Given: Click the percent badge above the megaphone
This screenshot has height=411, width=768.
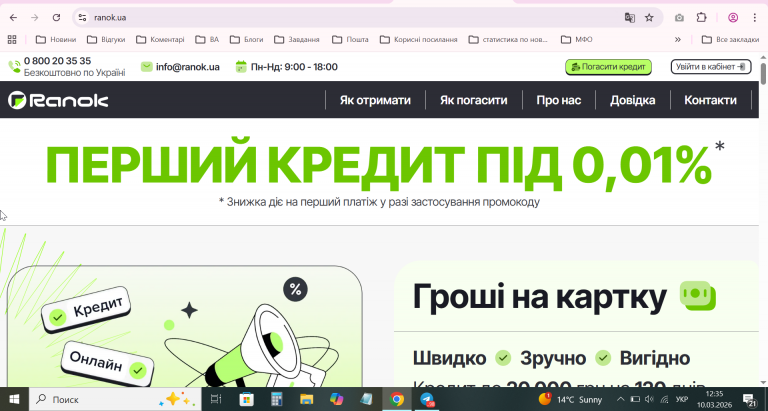Looking at the screenshot, I should 295,290.
